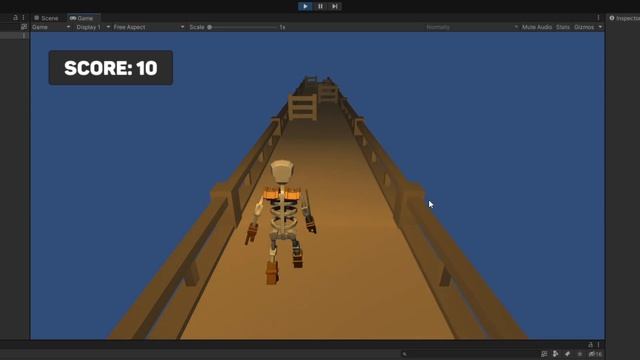
Task: Click the icon left of the Game dropdown
Action: pyautogui.click(x=24, y=27)
